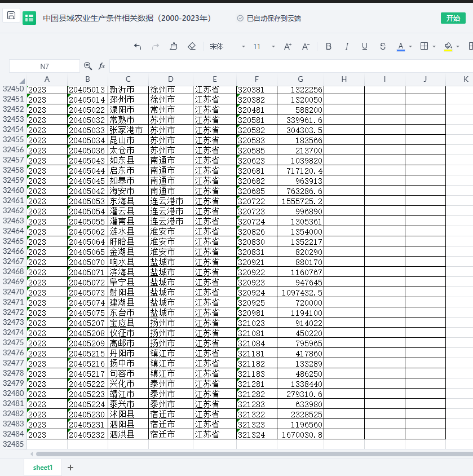Image resolution: width=473 pixels, height=476 pixels.
Task: Click cell with code 320826
Action: 257,232
